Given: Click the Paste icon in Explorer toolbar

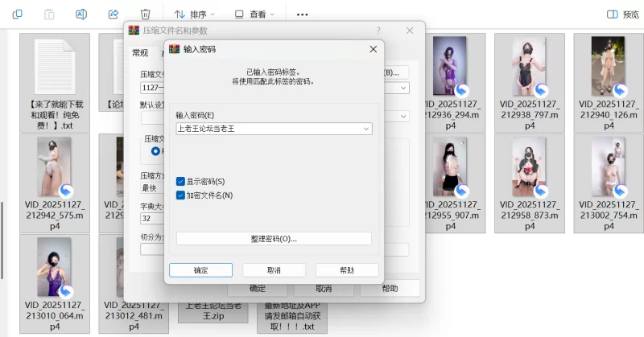Looking at the screenshot, I should pyautogui.click(x=49, y=14).
